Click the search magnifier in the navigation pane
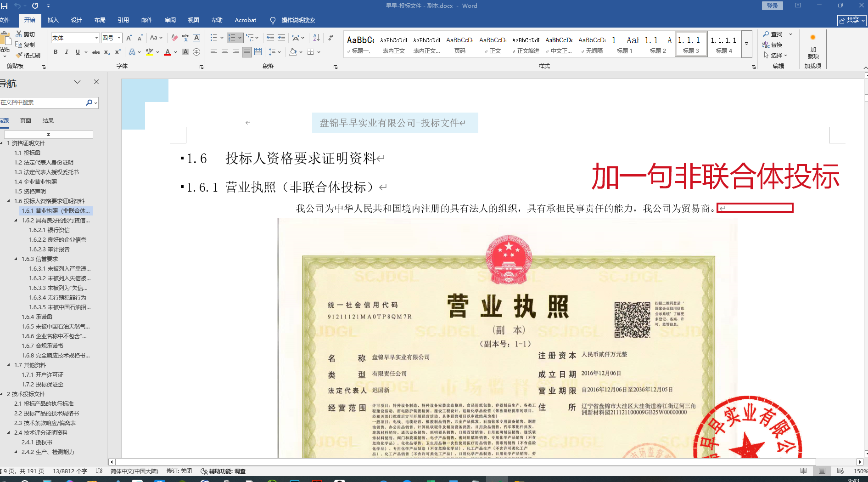Image resolution: width=868 pixels, height=482 pixels. tap(89, 102)
